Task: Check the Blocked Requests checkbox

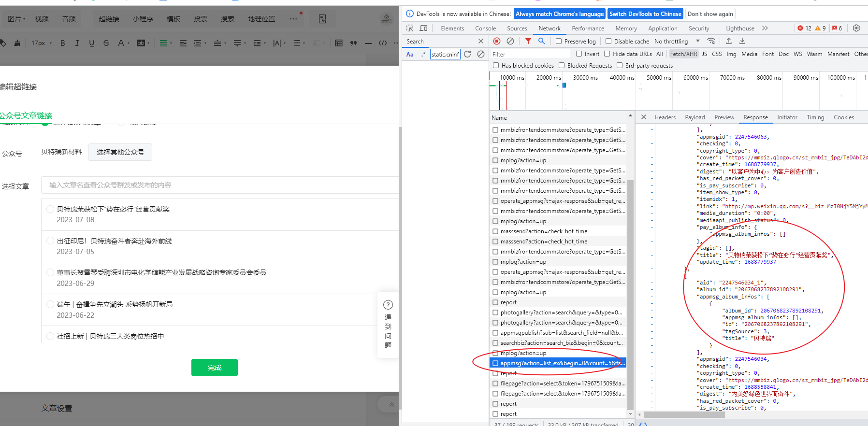Action: 562,65
